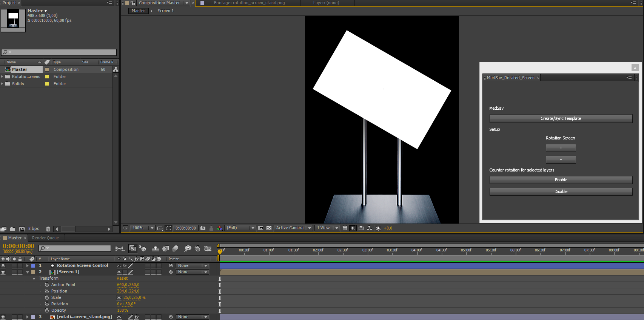644x320 pixels.
Task: Toggle Position stopwatch keyframing
Action: coord(47,291)
